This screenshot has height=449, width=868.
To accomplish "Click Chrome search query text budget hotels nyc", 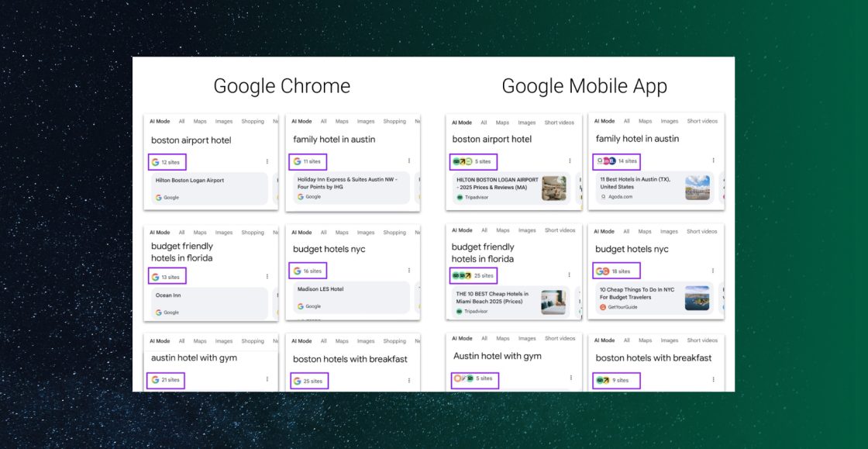I will 329,250.
